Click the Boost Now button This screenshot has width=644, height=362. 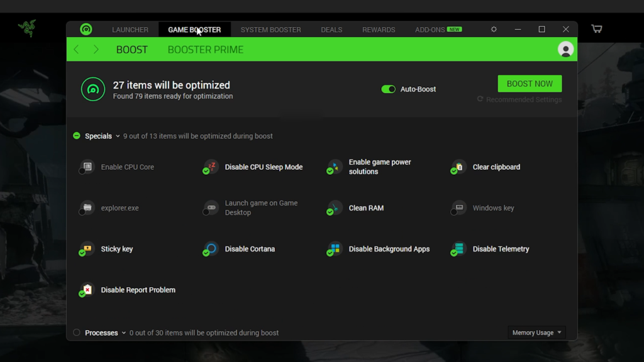530,84
